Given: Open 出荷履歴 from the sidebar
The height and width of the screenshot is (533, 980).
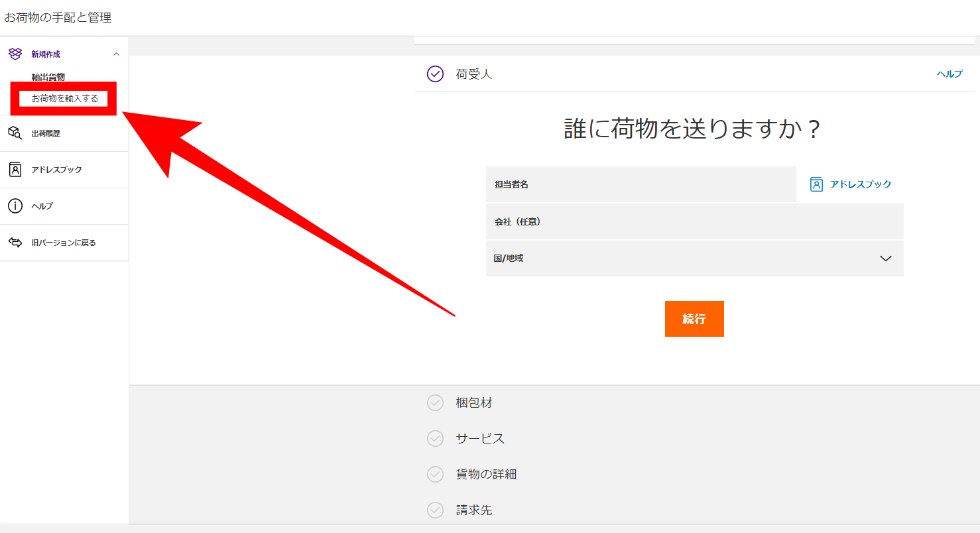Looking at the screenshot, I should tap(46, 133).
